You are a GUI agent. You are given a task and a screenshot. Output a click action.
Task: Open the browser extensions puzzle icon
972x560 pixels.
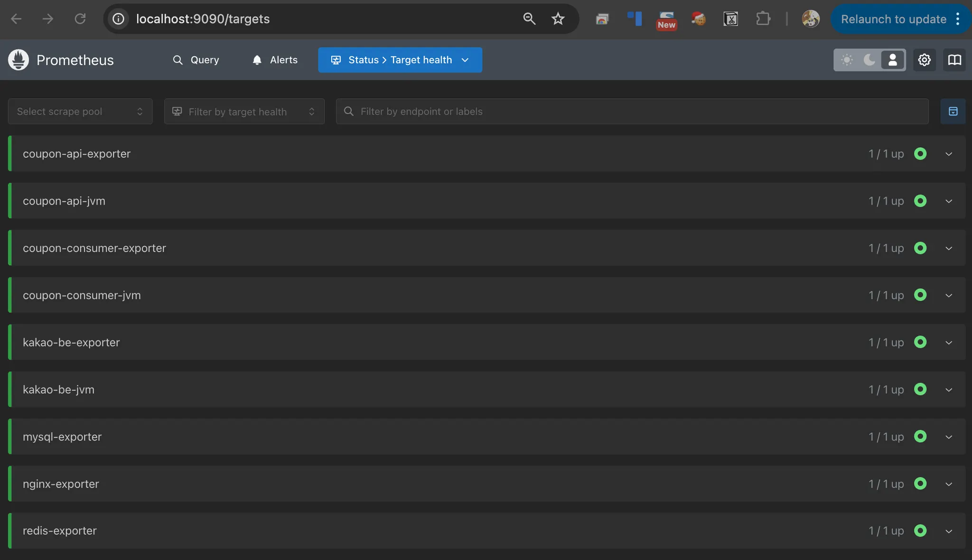click(763, 19)
